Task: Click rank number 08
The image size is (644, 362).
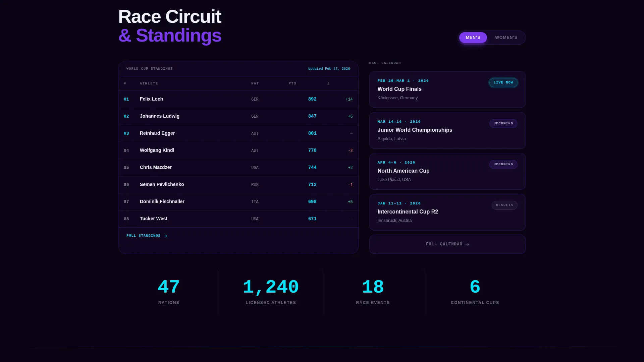Action: [x=126, y=219]
